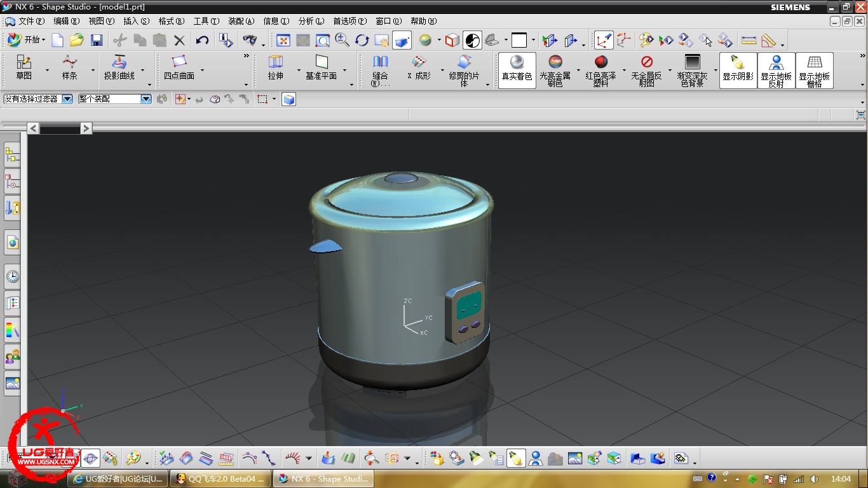Image resolution: width=868 pixels, height=488 pixels.
Task: Click the 缝合 (Sew) tool
Action: click(x=380, y=70)
